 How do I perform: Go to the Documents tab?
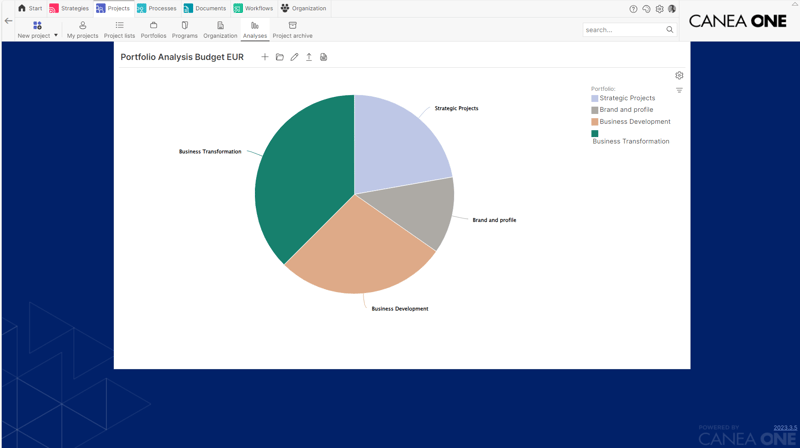[x=205, y=8]
